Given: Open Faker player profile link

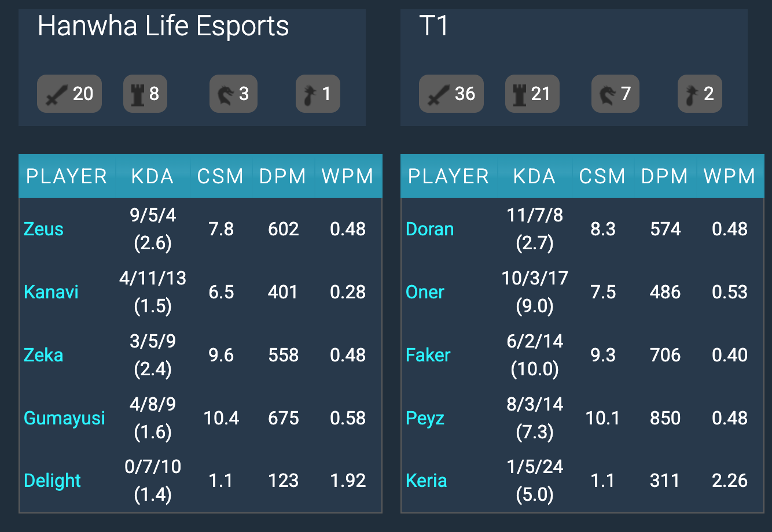Looking at the screenshot, I should tap(428, 355).
